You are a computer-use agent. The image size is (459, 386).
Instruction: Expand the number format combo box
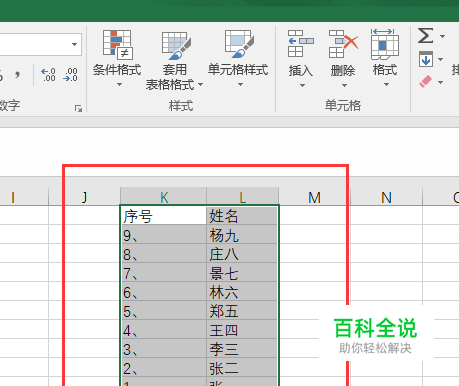(74, 44)
